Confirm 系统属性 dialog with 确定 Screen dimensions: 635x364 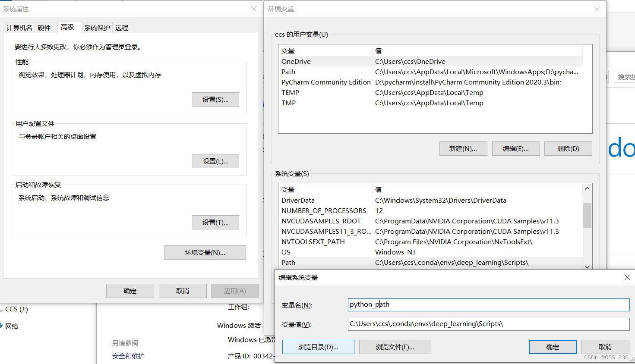[x=130, y=291]
